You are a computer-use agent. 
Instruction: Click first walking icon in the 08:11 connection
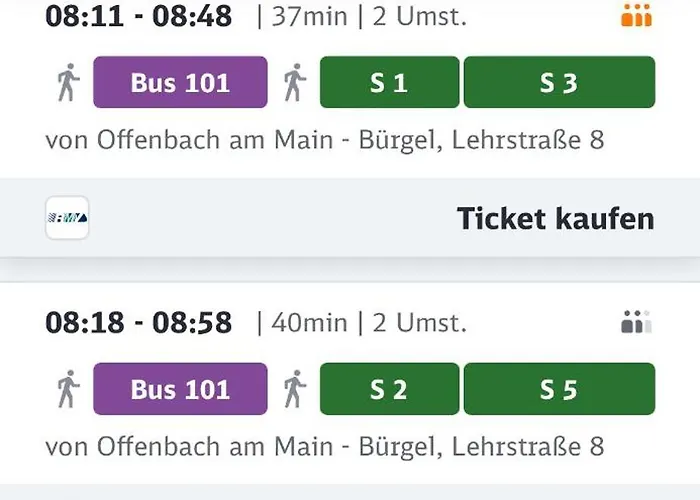(67, 83)
